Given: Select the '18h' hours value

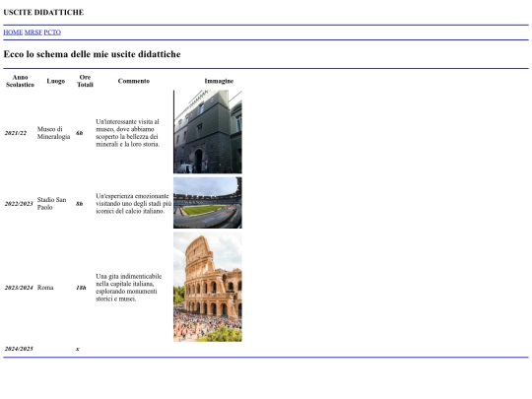Looking at the screenshot, I should 81,288.
